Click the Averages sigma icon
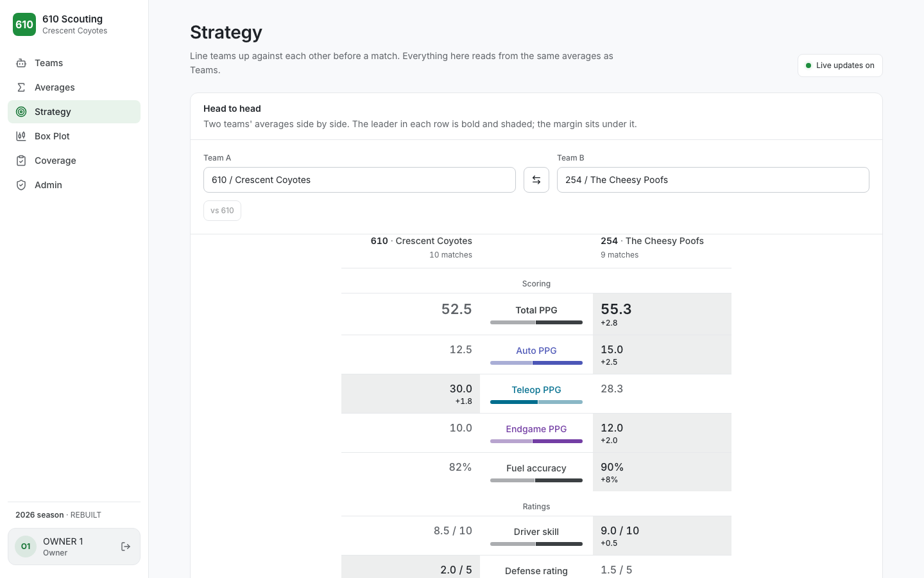Image resolution: width=924 pixels, height=578 pixels. [21, 87]
